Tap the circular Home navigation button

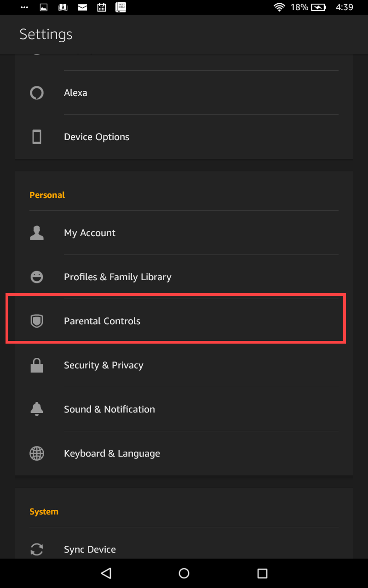184,573
